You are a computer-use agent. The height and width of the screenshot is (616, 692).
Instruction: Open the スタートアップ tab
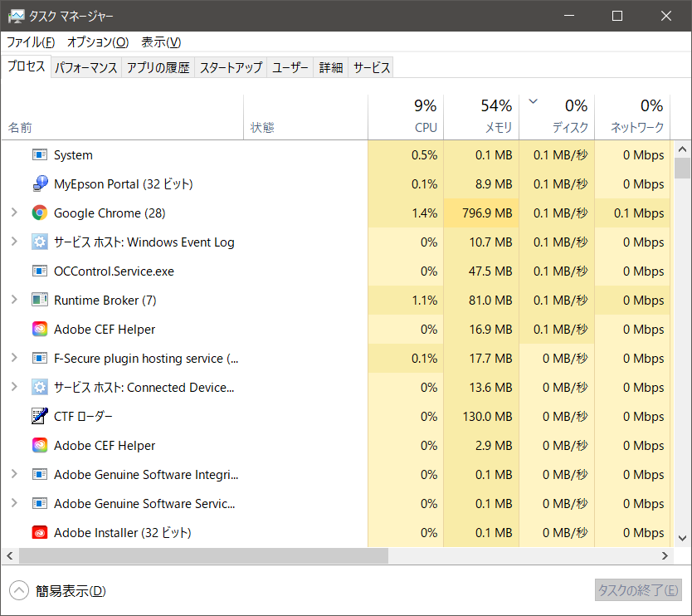click(231, 68)
